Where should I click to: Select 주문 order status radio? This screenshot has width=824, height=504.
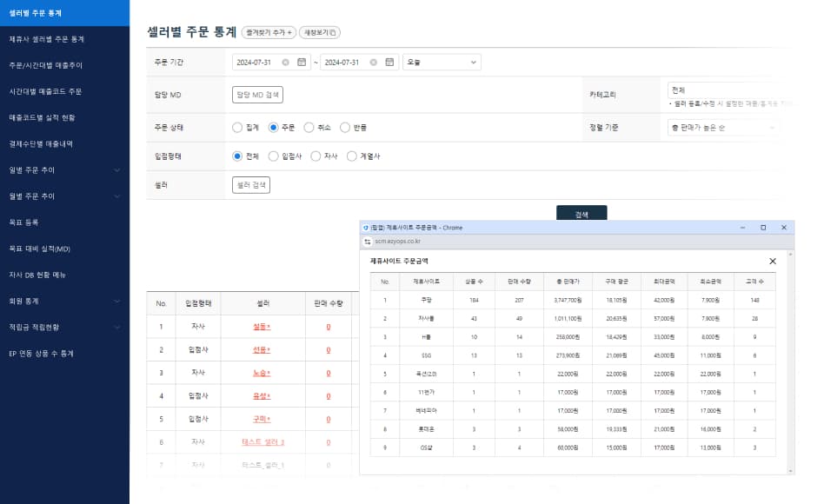click(x=273, y=127)
